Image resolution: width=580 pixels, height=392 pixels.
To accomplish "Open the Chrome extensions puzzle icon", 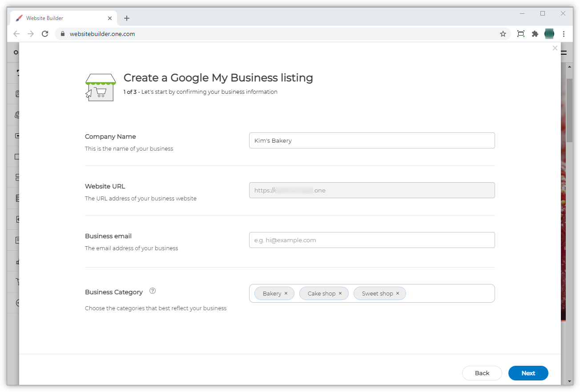I will click(535, 34).
